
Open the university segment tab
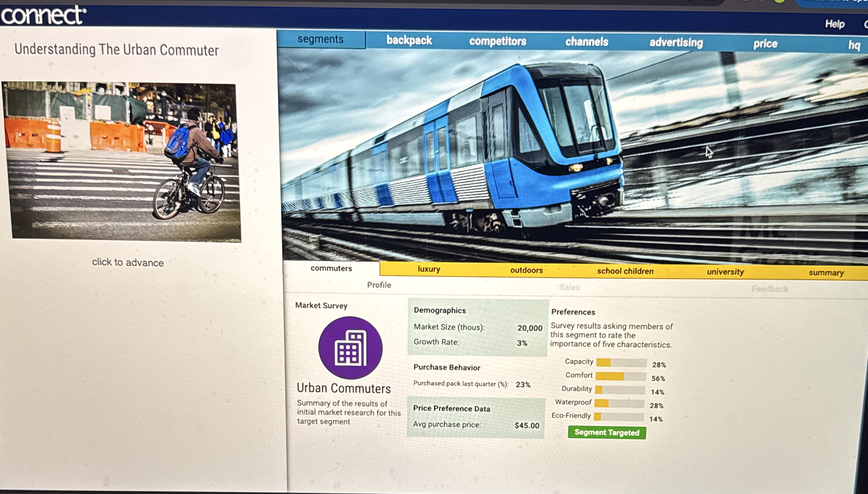[725, 272]
